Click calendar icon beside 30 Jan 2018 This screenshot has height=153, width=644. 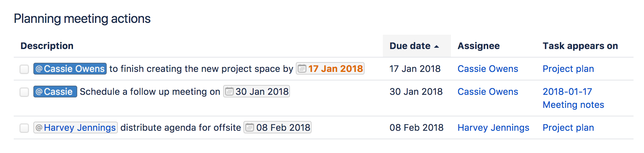(229, 92)
